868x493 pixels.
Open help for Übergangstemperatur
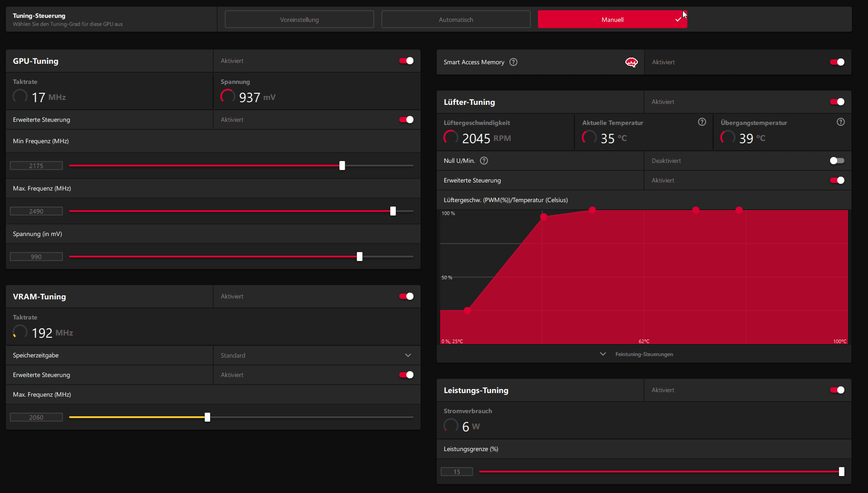pos(841,122)
